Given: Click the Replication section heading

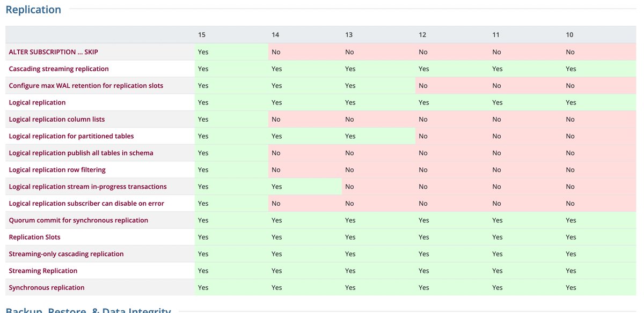Looking at the screenshot, I should pyautogui.click(x=33, y=9).
